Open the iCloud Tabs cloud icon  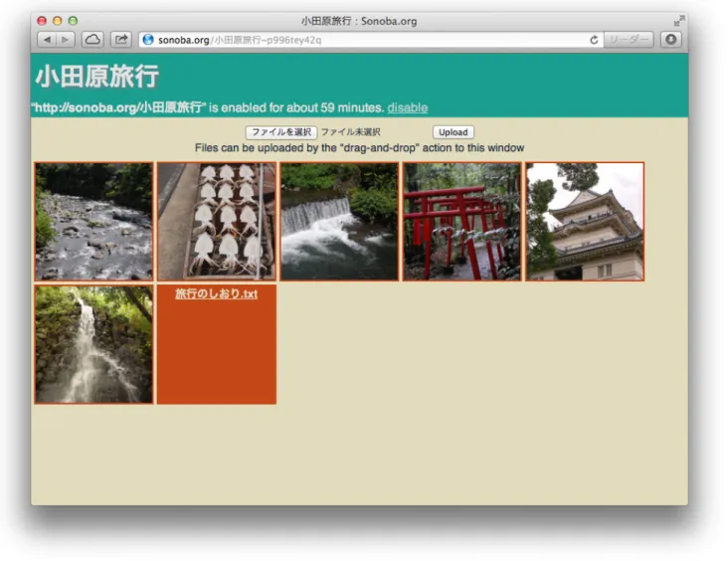click(x=92, y=40)
